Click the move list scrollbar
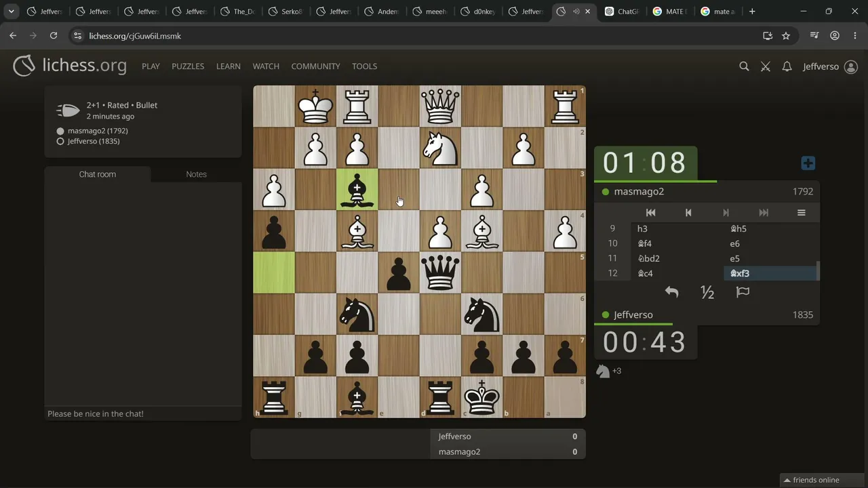 click(818, 270)
